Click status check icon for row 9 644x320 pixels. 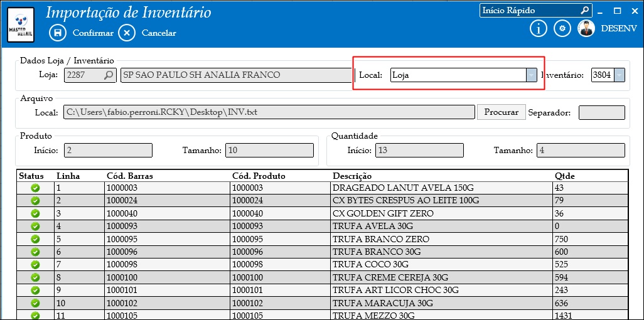(x=35, y=290)
